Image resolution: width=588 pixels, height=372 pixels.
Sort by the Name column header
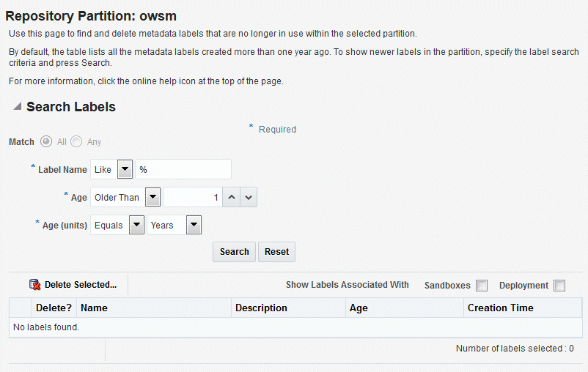coord(94,308)
